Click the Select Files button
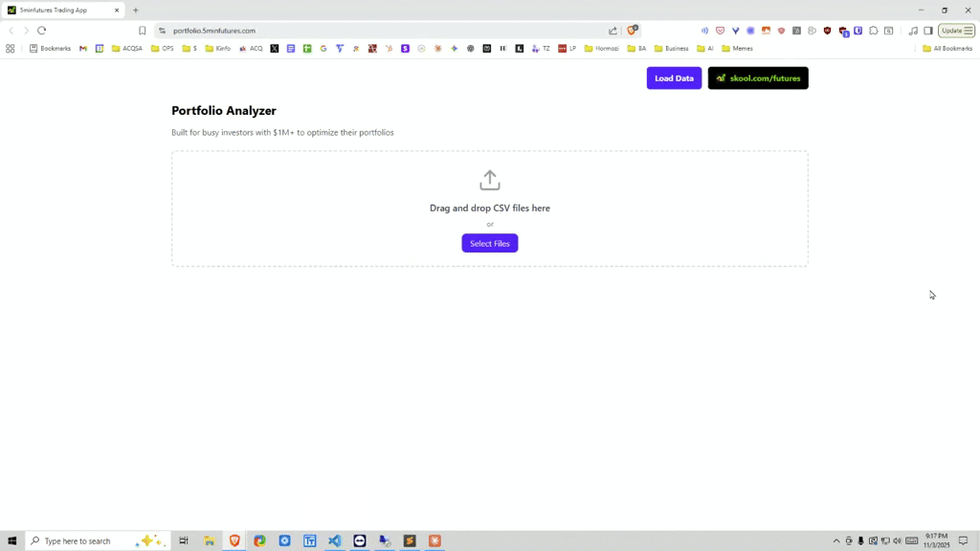The height and width of the screenshot is (551, 980). [x=489, y=243]
